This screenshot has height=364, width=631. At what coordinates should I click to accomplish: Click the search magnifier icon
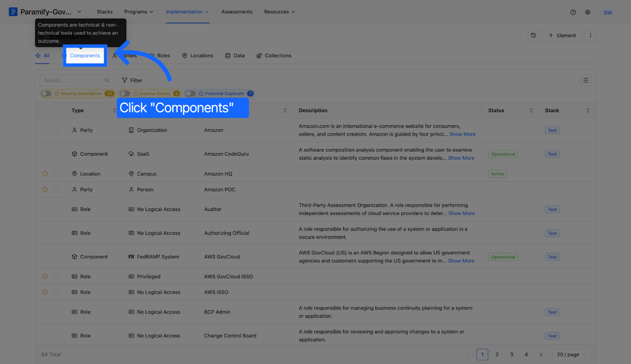click(107, 80)
